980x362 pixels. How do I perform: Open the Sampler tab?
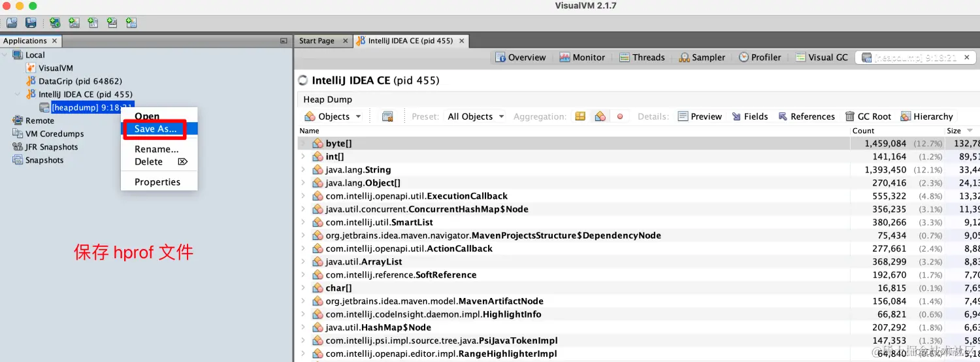(702, 58)
